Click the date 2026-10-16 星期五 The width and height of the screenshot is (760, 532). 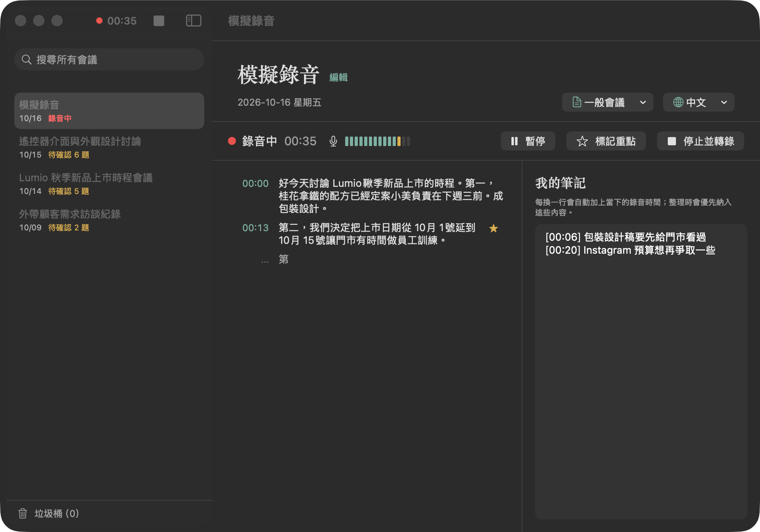[279, 102]
